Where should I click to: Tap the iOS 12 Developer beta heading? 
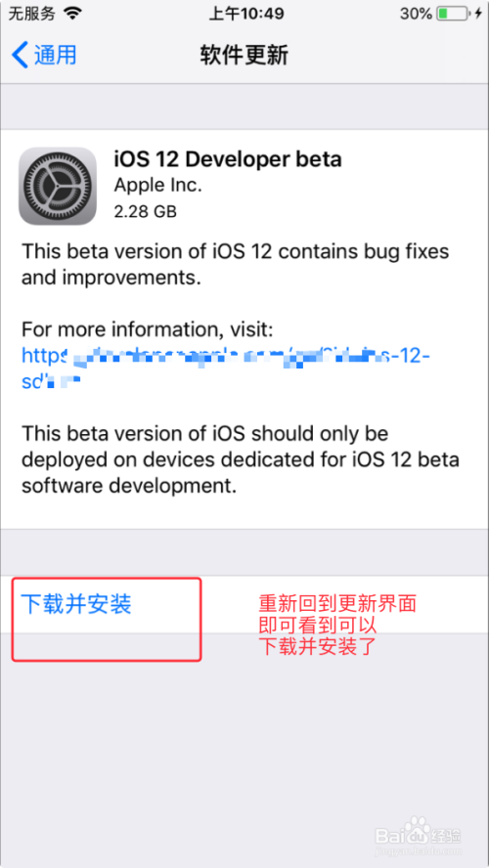(x=228, y=159)
